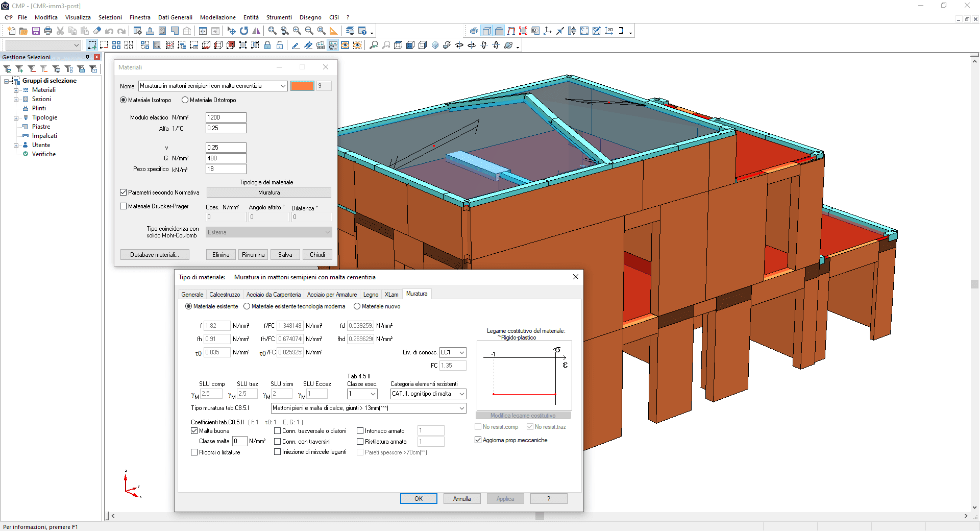The image size is (980, 531).
Task: Click Annulla in material type dialog
Action: (462, 499)
